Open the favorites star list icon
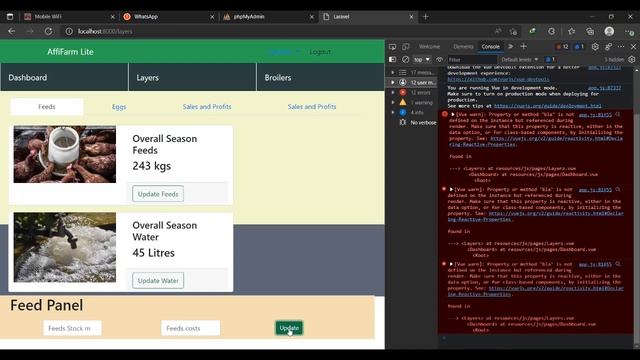 coord(571,31)
